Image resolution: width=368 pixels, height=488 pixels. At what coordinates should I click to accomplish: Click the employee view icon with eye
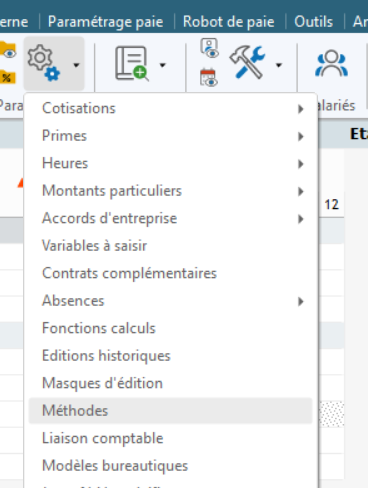point(210,48)
